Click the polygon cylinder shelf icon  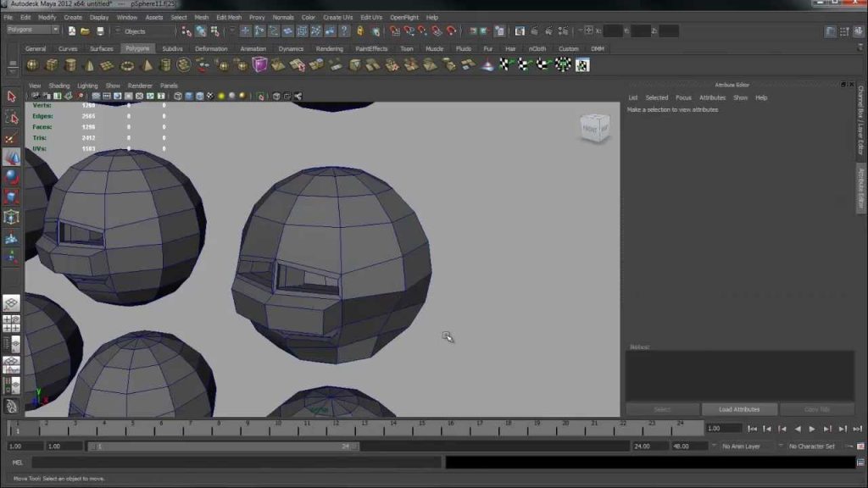70,65
